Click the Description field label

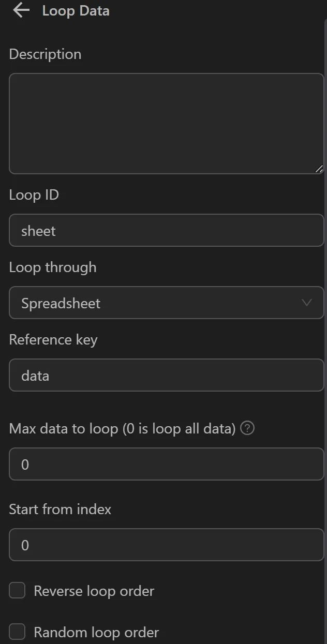(45, 54)
